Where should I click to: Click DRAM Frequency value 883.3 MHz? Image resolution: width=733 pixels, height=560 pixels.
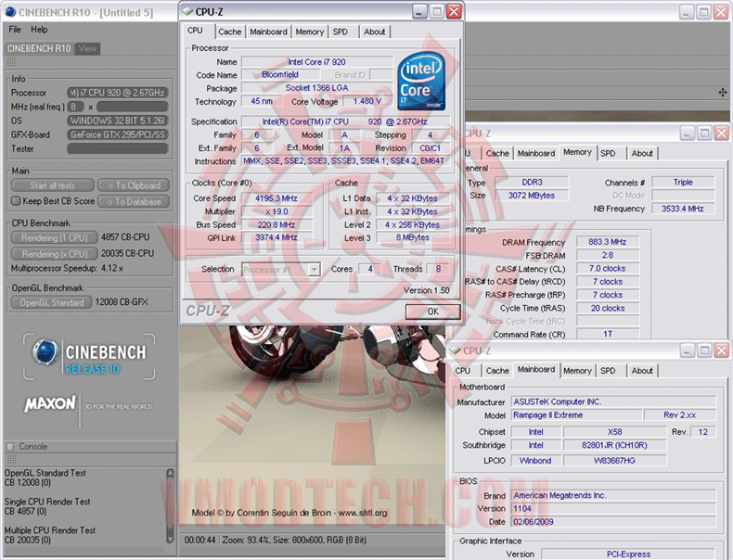tap(607, 242)
